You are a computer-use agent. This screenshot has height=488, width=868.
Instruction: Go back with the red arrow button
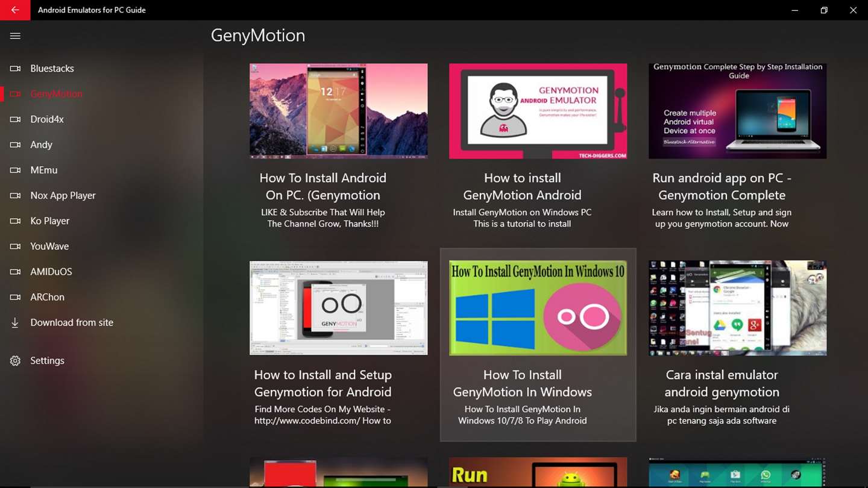[x=15, y=10]
